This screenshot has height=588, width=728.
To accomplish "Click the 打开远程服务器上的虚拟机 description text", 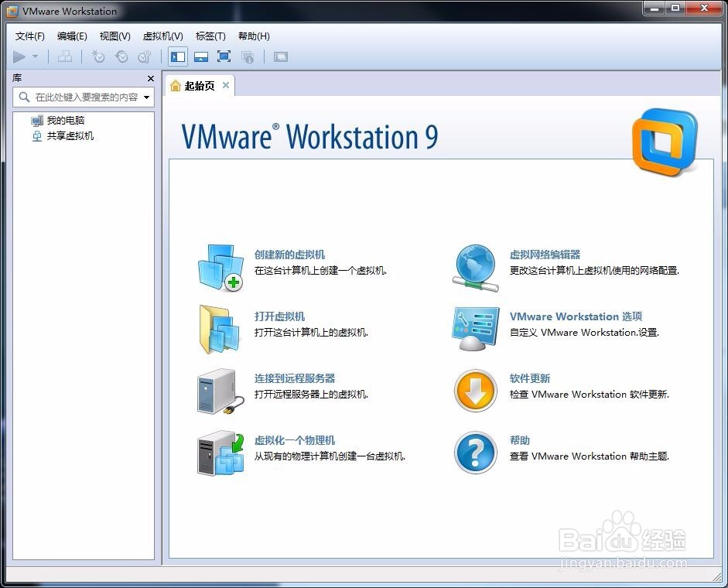I will click(x=311, y=394).
